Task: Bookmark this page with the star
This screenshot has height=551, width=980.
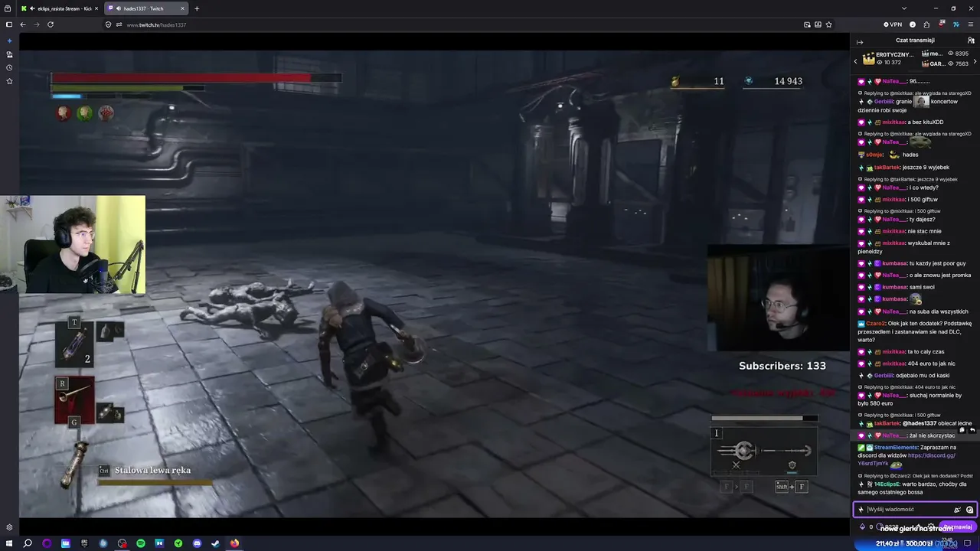Action: coord(828,24)
